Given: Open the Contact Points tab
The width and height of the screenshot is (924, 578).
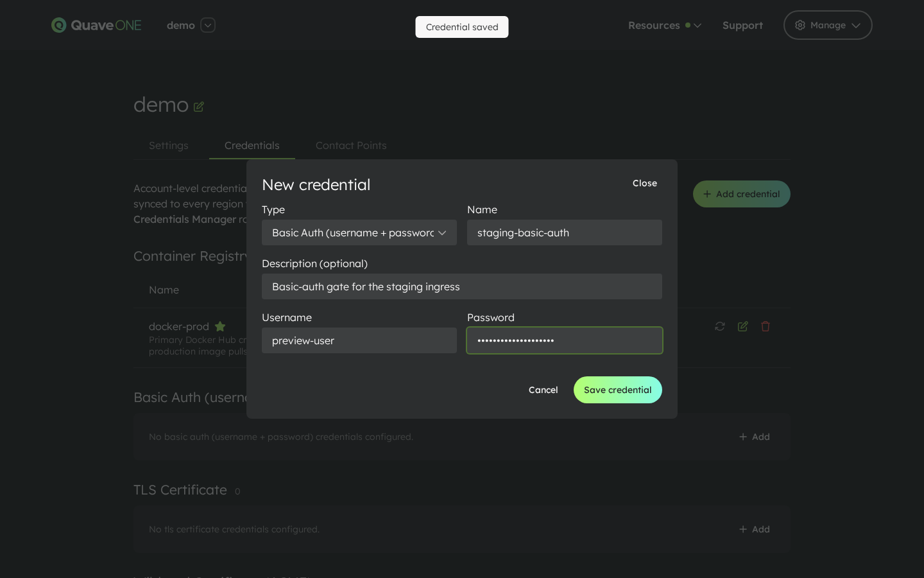Looking at the screenshot, I should [351, 146].
